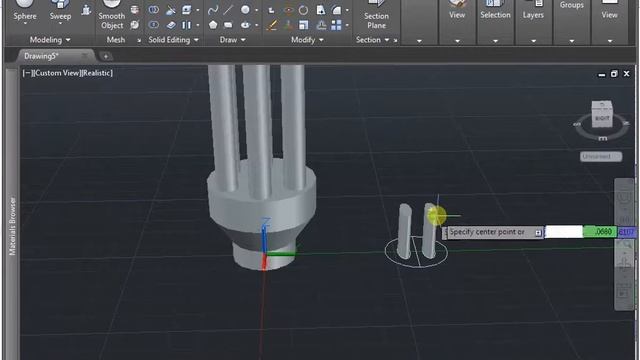Open the Array flyout arrow
This screenshot has width=640, height=360.
347,25
